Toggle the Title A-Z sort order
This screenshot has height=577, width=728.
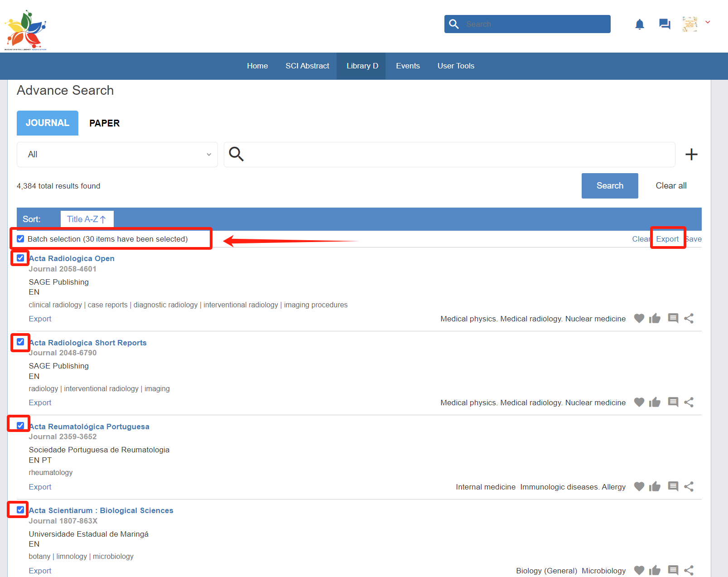click(x=87, y=219)
